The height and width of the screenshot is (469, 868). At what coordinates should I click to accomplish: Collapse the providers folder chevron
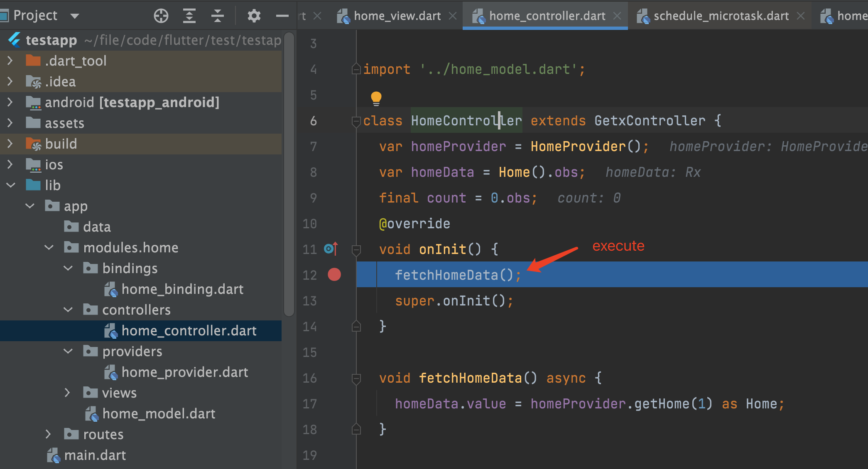pyautogui.click(x=68, y=351)
